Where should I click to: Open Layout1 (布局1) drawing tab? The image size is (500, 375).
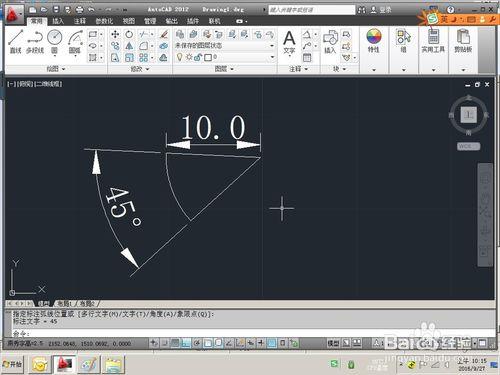64,303
